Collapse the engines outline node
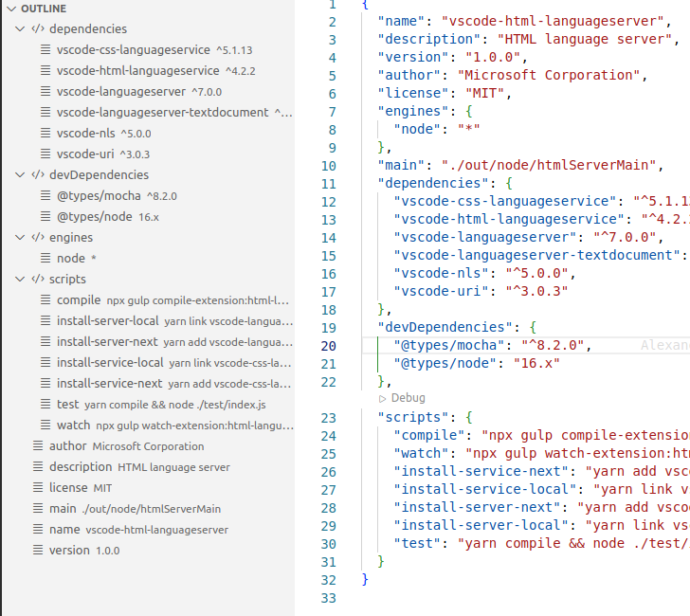The height and width of the screenshot is (616, 690). tap(20, 238)
